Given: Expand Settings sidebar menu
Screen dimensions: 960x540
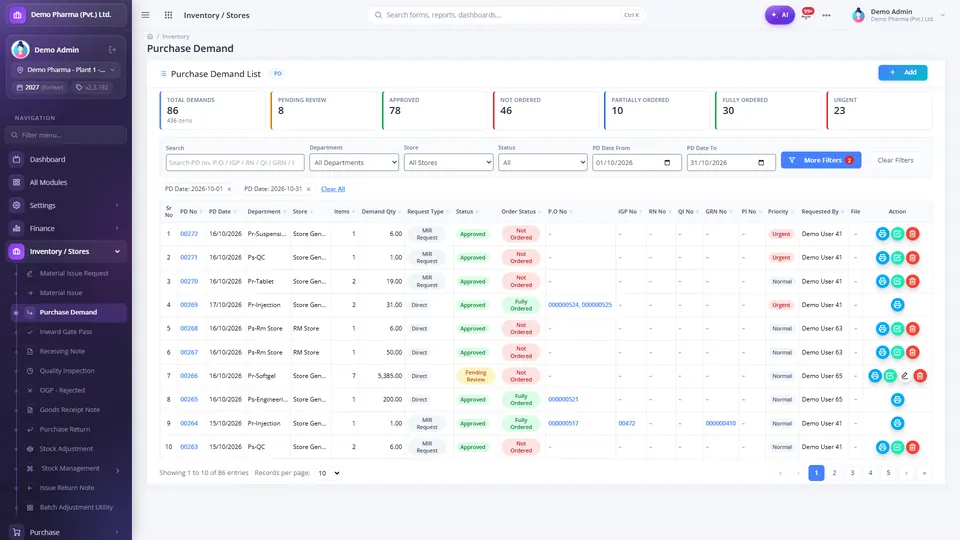Looking at the screenshot, I should pyautogui.click(x=66, y=205).
